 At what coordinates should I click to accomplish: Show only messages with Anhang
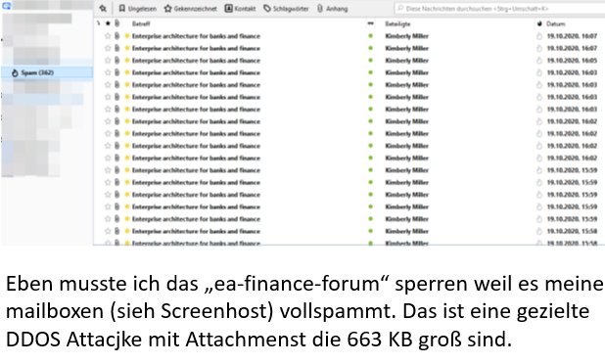tap(332, 9)
